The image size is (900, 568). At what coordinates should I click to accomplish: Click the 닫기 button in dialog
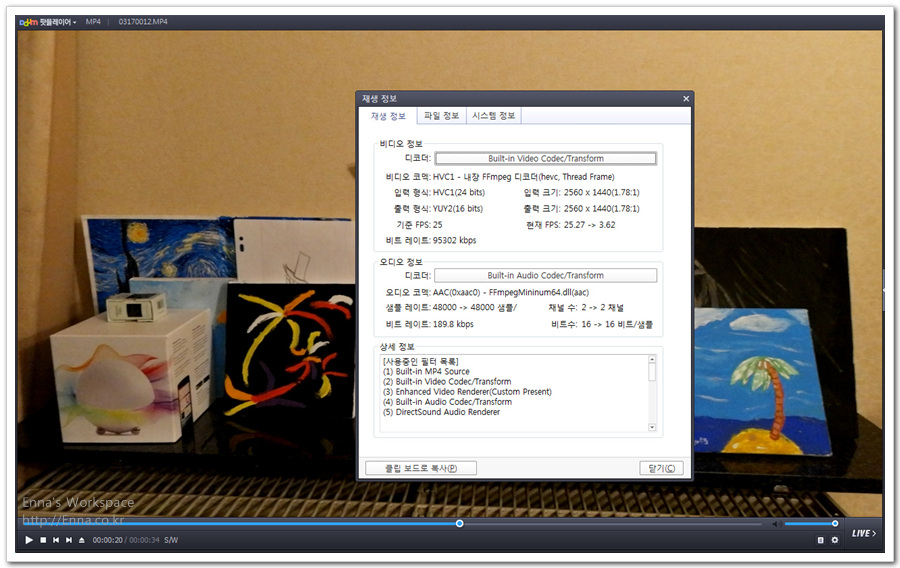(661, 468)
